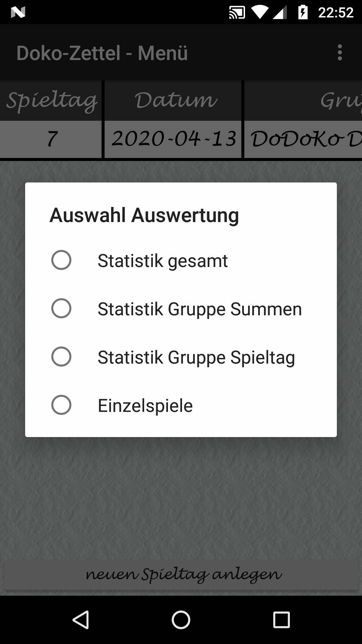Tap the neuen Spieltag anlegen button

coord(181,575)
